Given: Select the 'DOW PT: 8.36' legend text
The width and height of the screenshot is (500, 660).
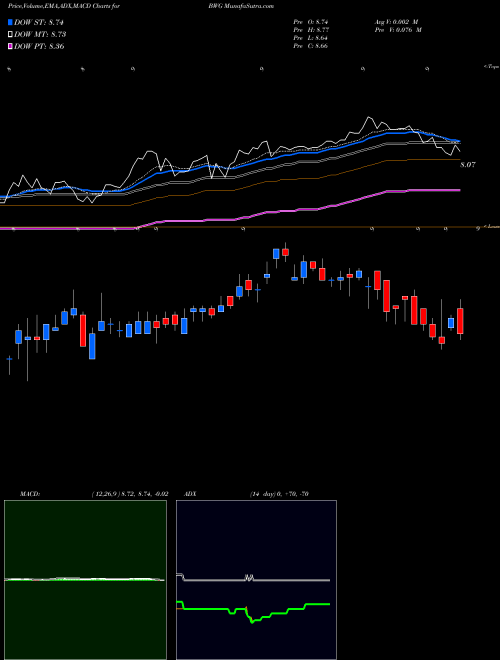Looking at the screenshot, I should click(40, 46).
